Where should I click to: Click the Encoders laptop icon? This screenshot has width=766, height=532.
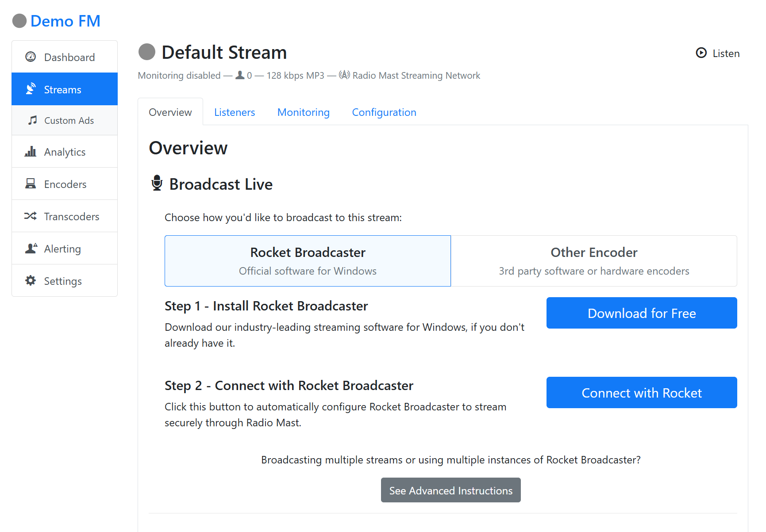click(31, 184)
